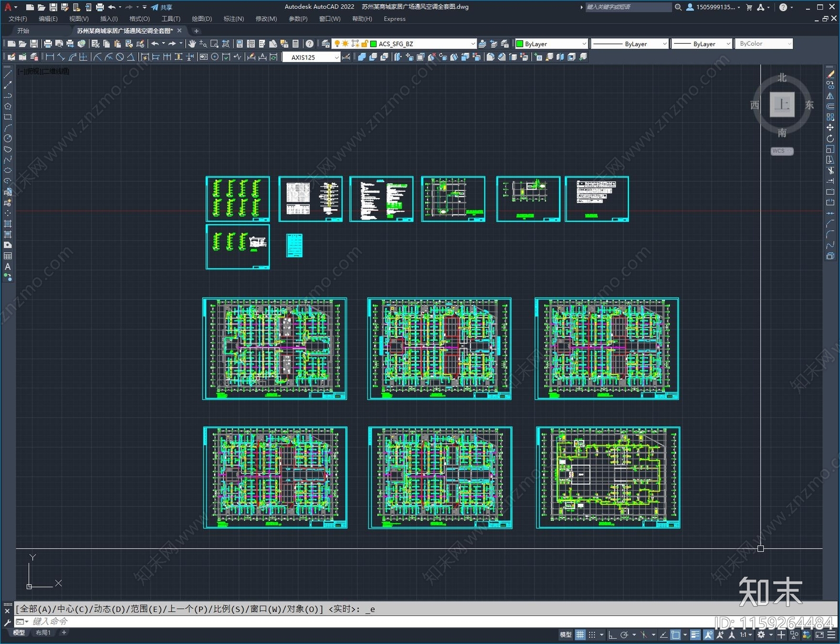Open the green ByLayer color control
Viewport: 840px width, 644px height.
(551, 44)
